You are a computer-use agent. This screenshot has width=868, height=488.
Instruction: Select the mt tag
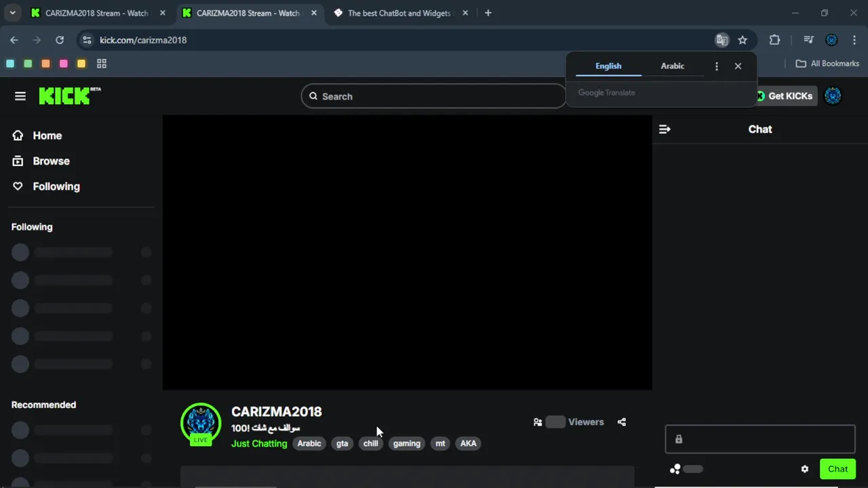[440, 443]
